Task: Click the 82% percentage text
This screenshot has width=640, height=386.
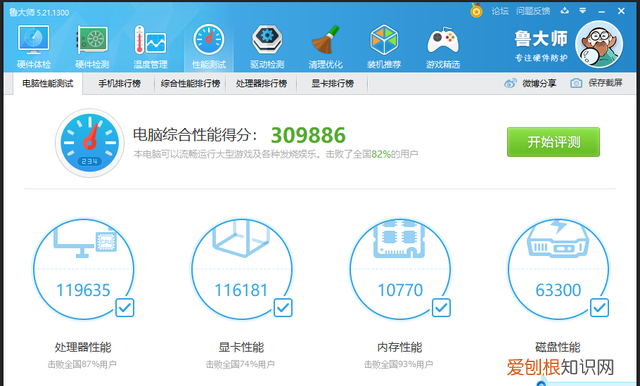Action: 381,154
